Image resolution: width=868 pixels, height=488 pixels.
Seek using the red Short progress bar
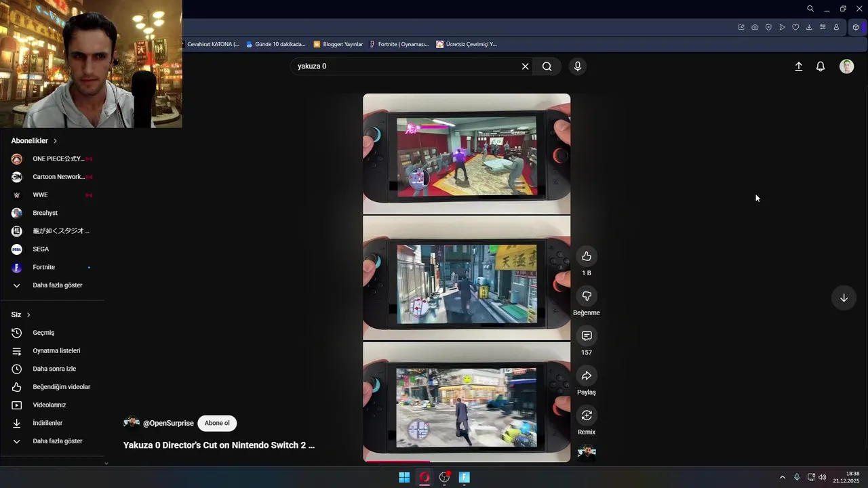(467, 462)
